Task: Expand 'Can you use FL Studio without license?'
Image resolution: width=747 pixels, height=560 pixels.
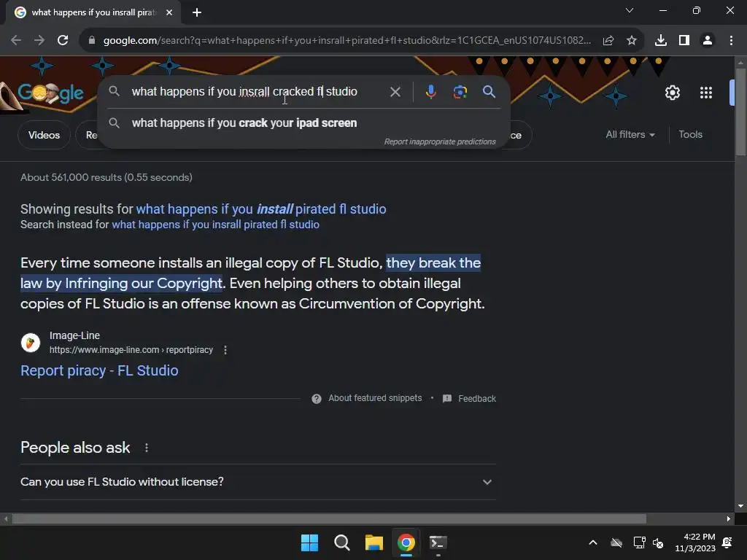Action: tap(258, 482)
